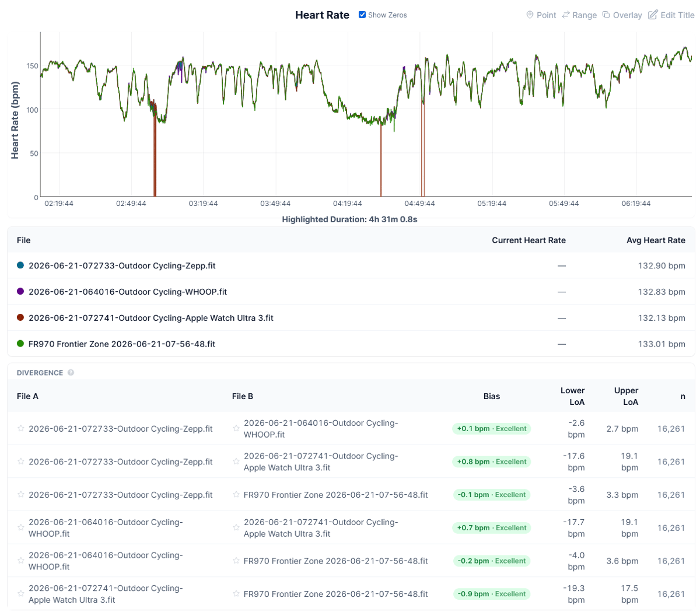Image resolution: width=700 pixels, height=612 pixels.
Task: Click the -0.9 bpm Excellent badge
Action: coord(492,594)
